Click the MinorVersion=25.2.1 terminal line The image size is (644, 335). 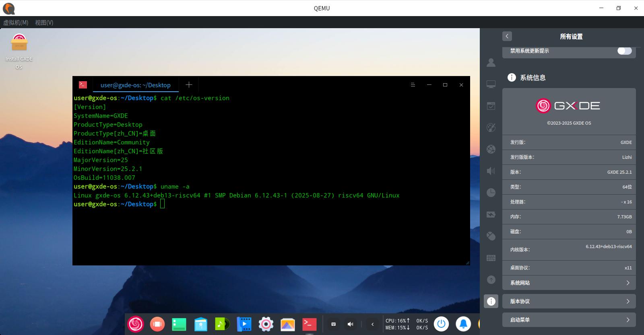pos(108,169)
